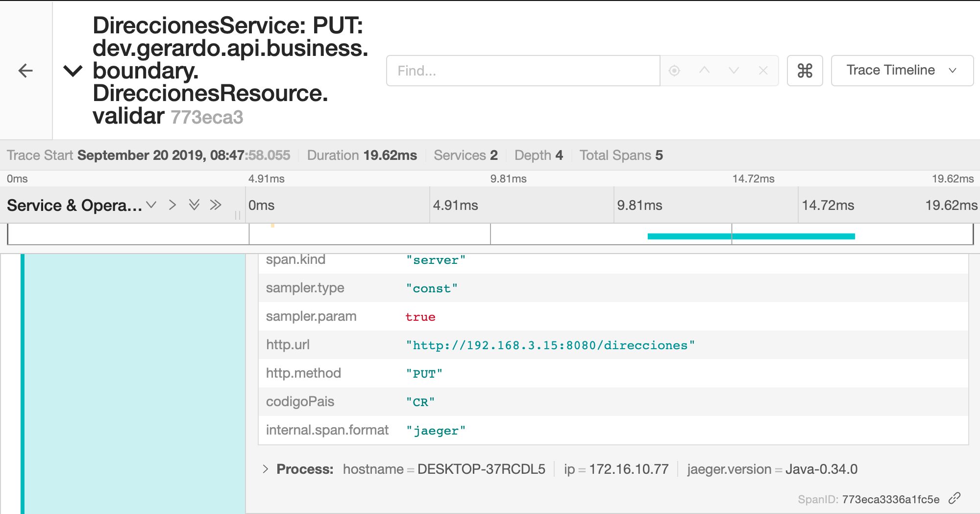Click the Find search input field

[x=522, y=71]
